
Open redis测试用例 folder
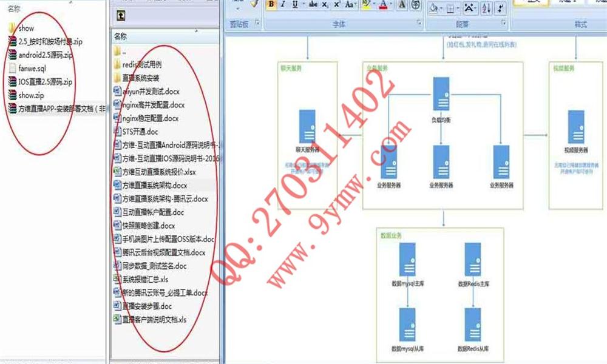coord(137,64)
